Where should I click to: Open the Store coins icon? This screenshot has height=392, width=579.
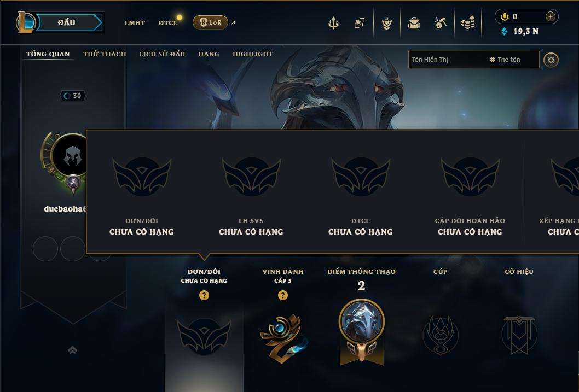(x=468, y=23)
